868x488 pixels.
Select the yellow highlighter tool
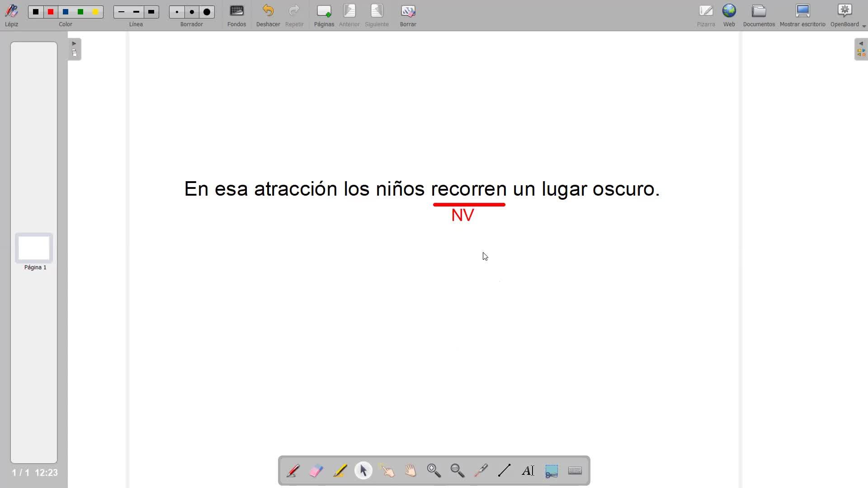(340, 471)
